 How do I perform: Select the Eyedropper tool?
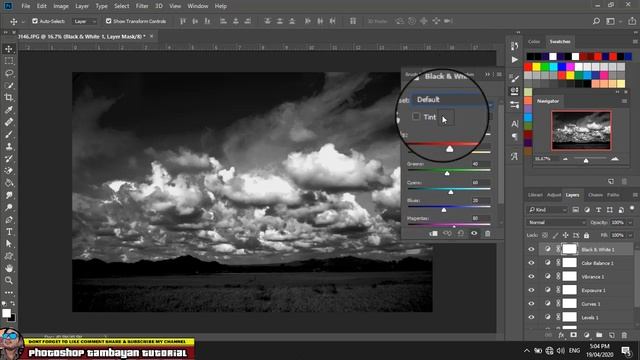(x=9, y=110)
